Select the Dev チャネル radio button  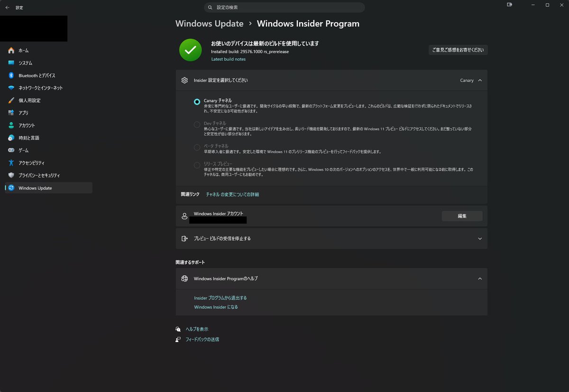click(x=197, y=125)
